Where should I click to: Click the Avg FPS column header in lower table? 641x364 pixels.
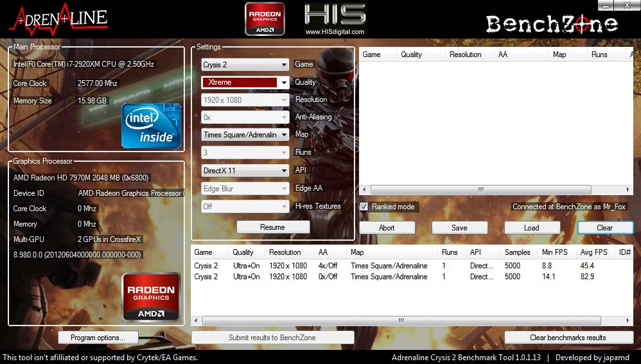594,252
